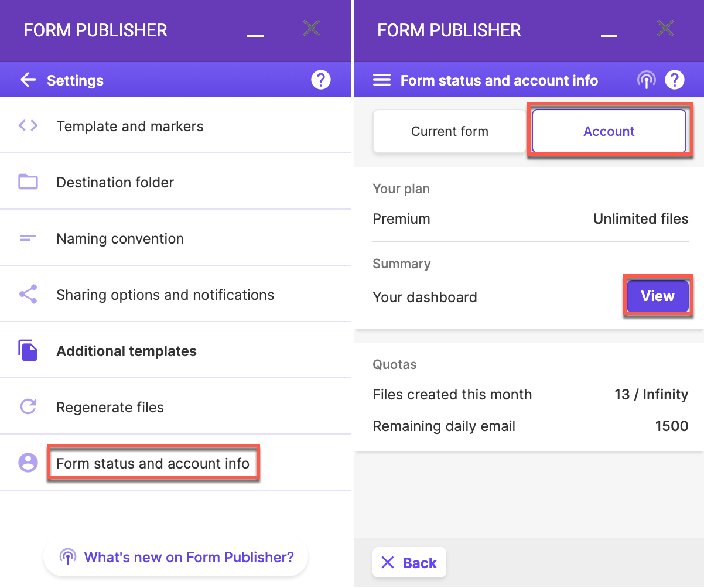Open Naming convention settings
The image size is (704, 588).
(x=176, y=238)
